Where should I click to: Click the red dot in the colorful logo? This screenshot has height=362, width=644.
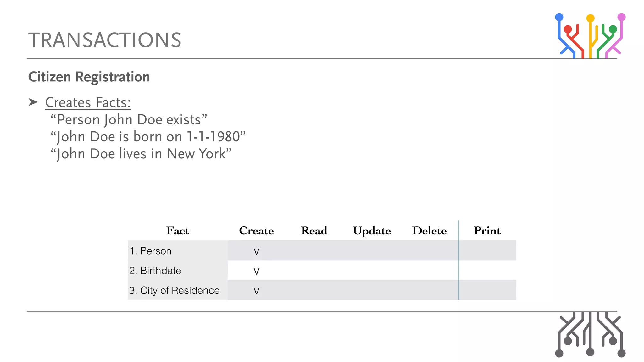tap(568, 30)
